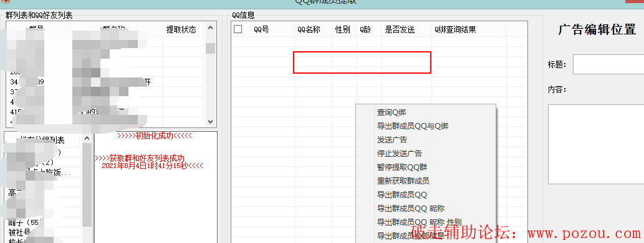Click the 获取群和好友列表成功 log line

[x=140, y=158]
